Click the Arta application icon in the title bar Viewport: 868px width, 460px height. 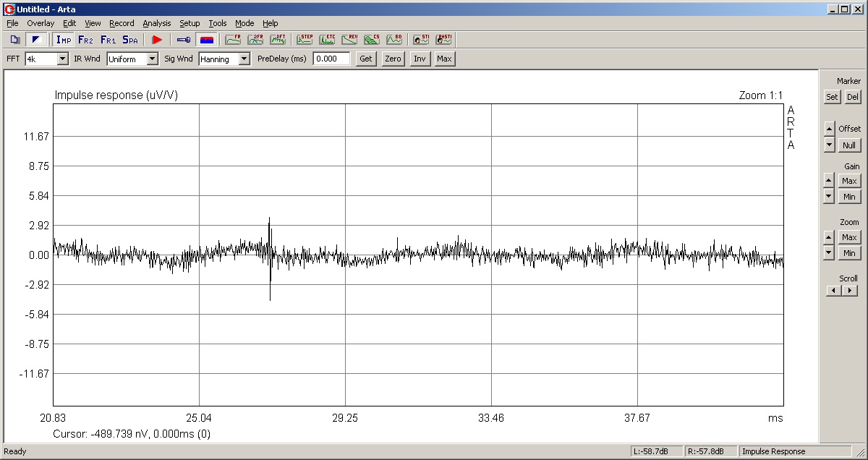(x=9, y=9)
